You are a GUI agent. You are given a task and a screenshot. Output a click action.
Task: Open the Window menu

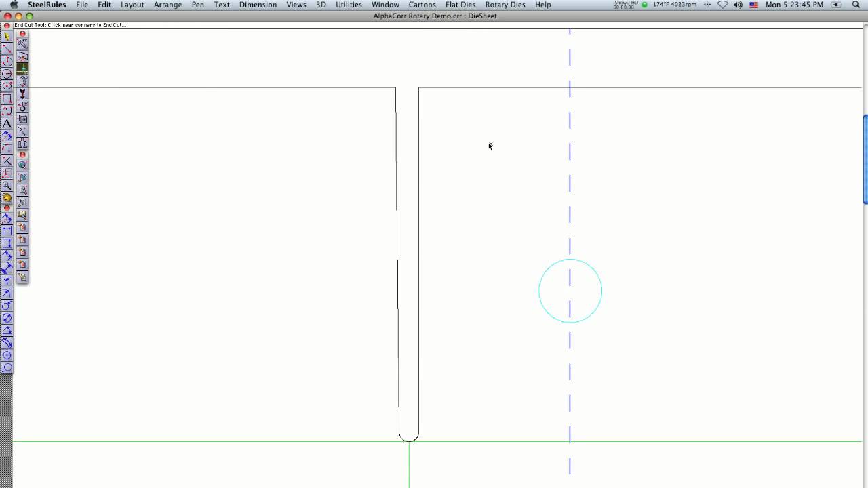pyautogui.click(x=385, y=5)
